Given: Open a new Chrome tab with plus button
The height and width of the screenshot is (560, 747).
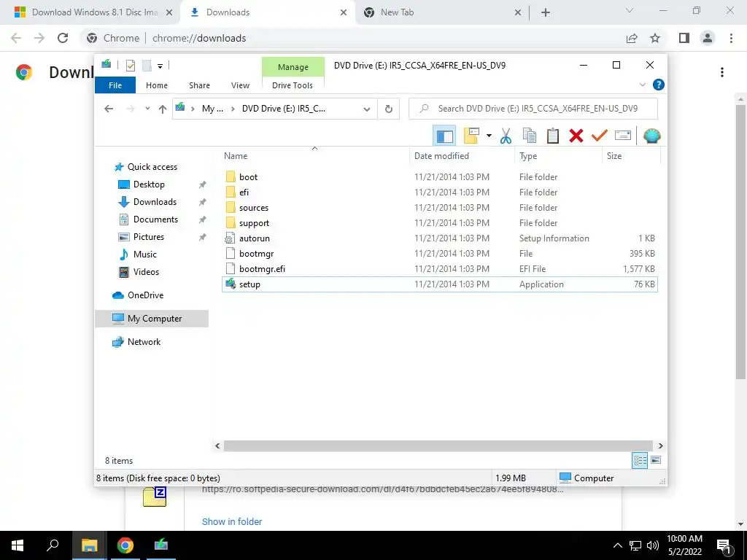Looking at the screenshot, I should coord(546,13).
